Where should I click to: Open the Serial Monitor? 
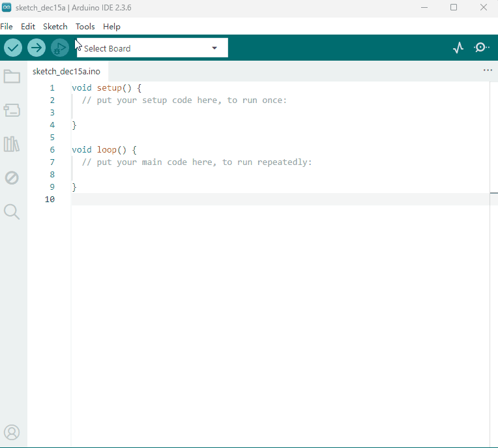[482, 48]
